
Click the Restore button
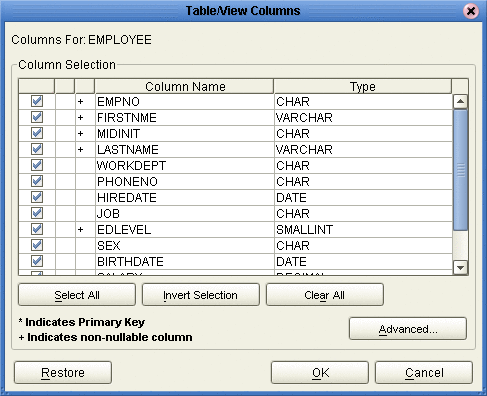point(63,372)
